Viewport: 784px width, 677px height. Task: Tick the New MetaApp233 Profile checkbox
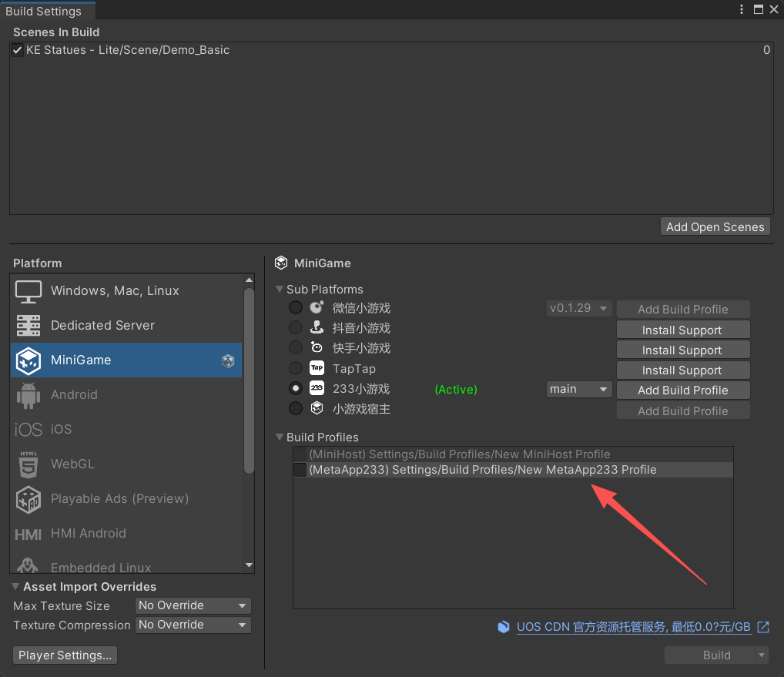click(x=300, y=470)
